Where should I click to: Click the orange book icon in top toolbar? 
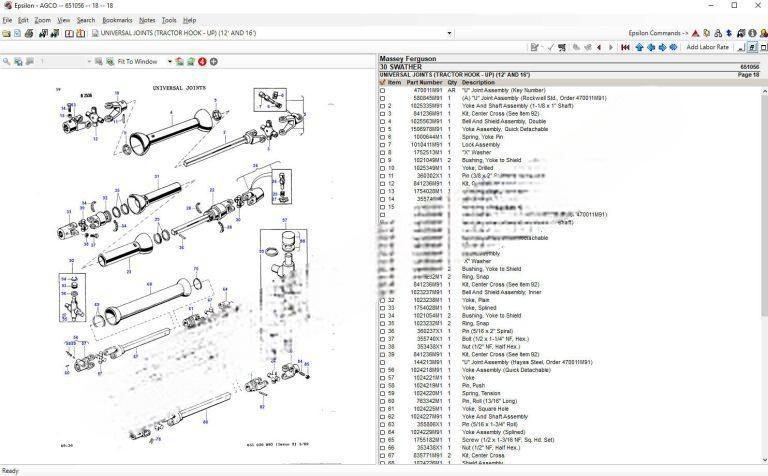[x=81, y=33]
